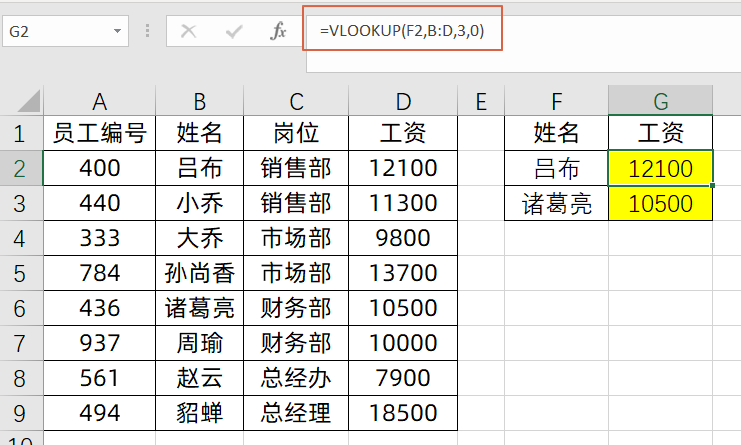Click salary cell 9800
The image size is (741, 445).
pos(403,238)
